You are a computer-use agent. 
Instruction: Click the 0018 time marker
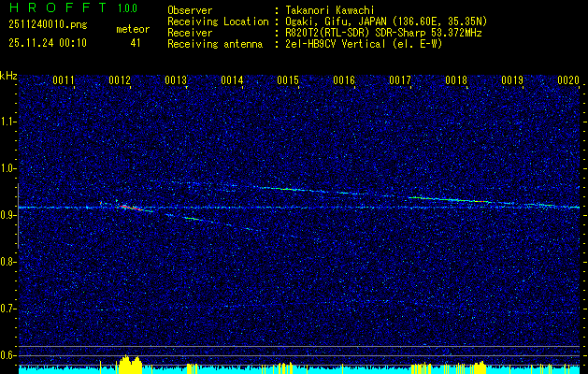click(456, 80)
